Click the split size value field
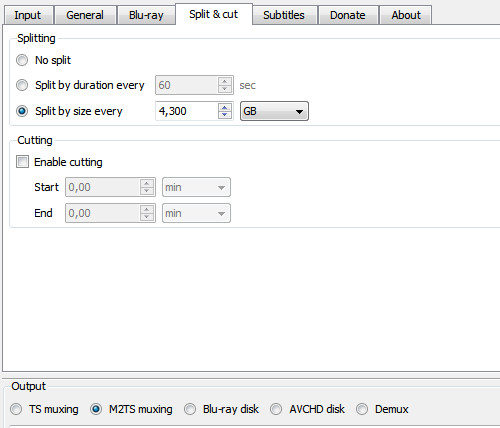The height and width of the screenshot is (428, 500). point(187,111)
